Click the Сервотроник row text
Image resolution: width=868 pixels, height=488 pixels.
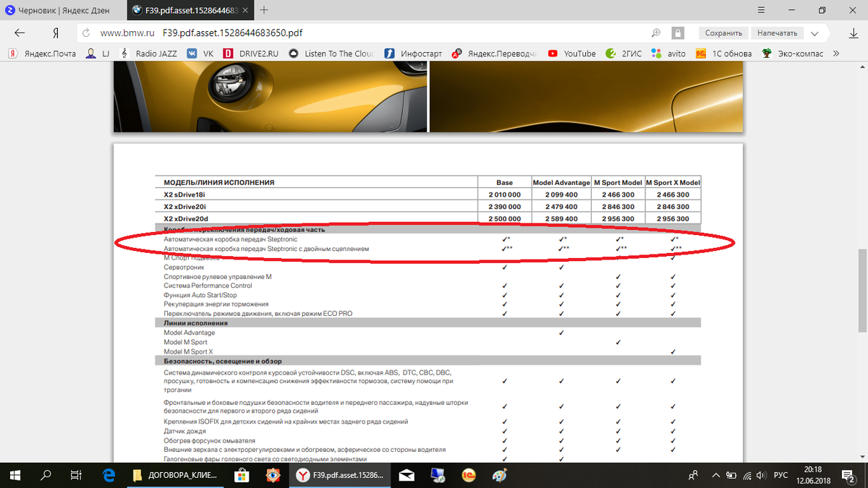[184, 267]
